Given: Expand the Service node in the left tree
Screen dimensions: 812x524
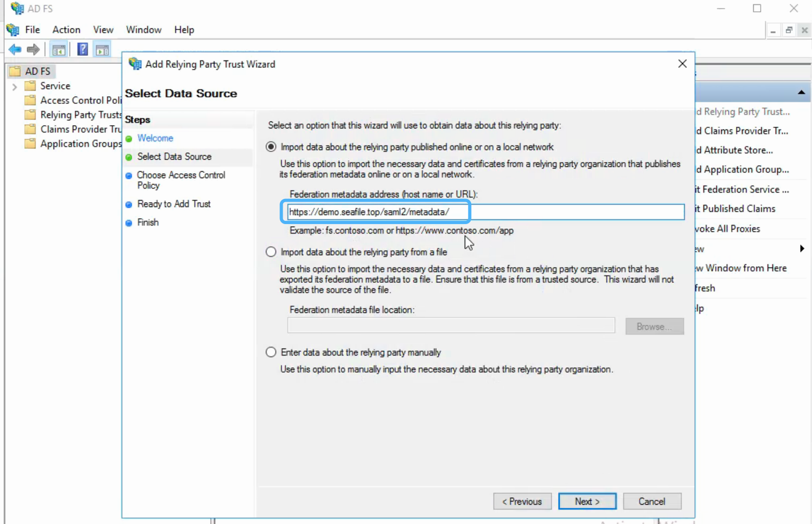Looking at the screenshot, I should tap(14, 86).
